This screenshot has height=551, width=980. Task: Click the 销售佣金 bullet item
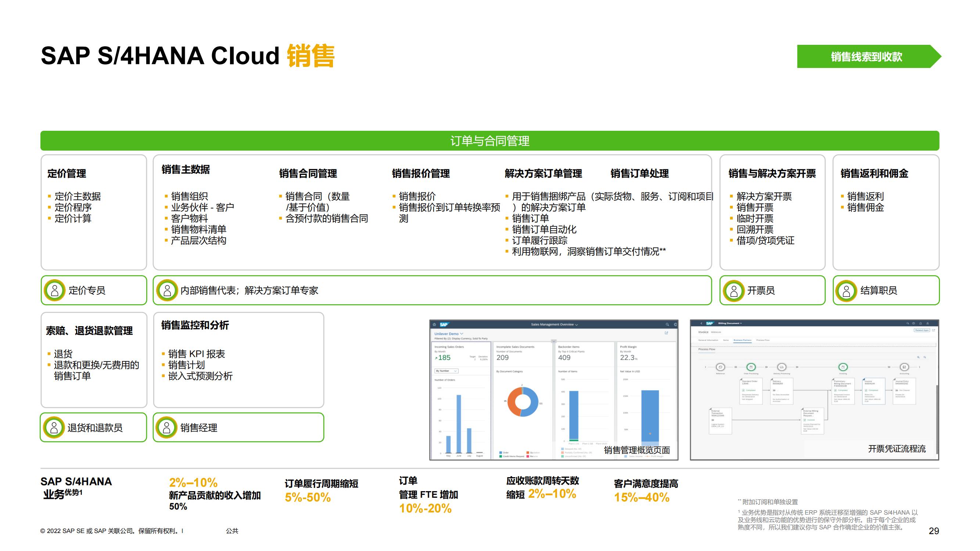pyautogui.click(x=865, y=207)
